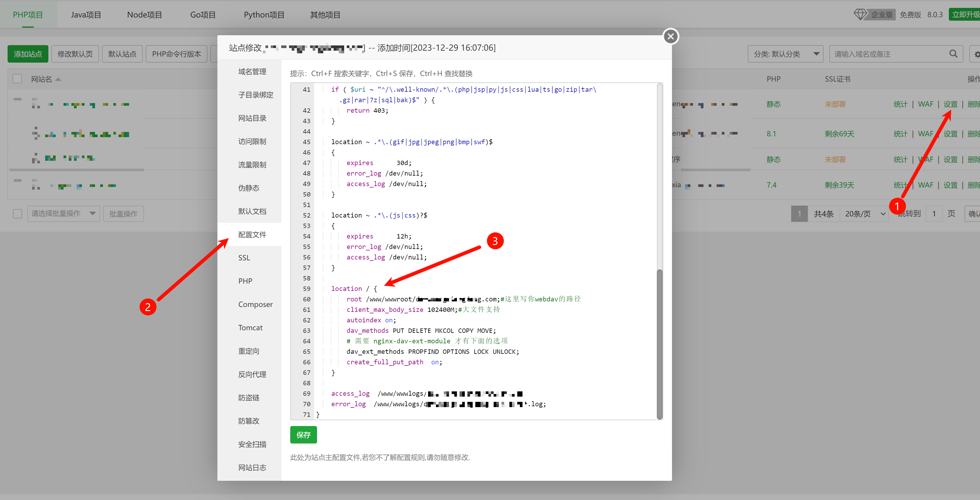Image resolution: width=980 pixels, height=500 pixels.
Task: Switch to Go项目 tab
Action: pyautogui.click(x=203, y=15)
